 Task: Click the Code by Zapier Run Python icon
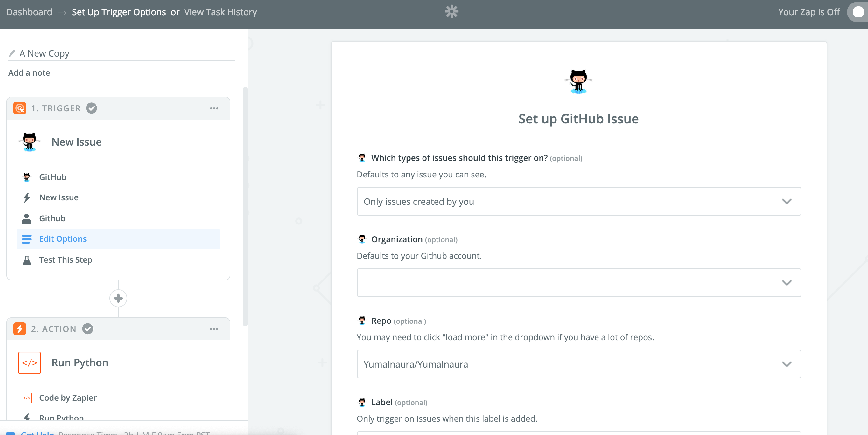(30, 362)
